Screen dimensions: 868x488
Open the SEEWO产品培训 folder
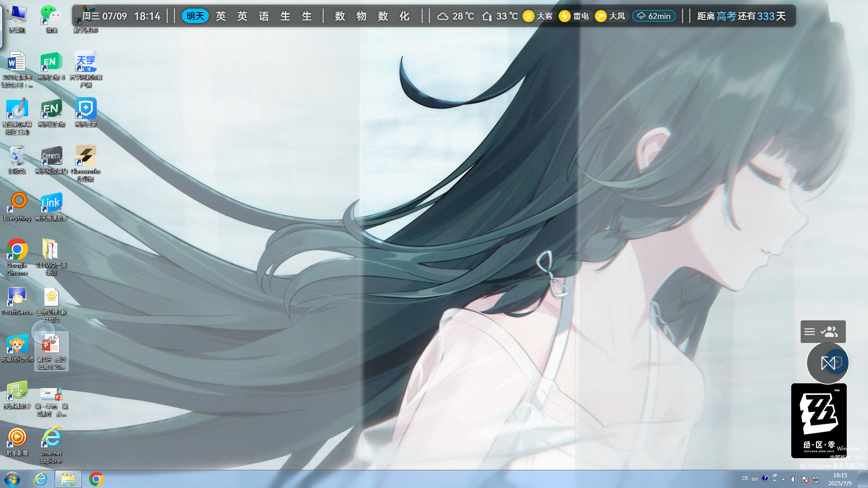pos(52,257)
